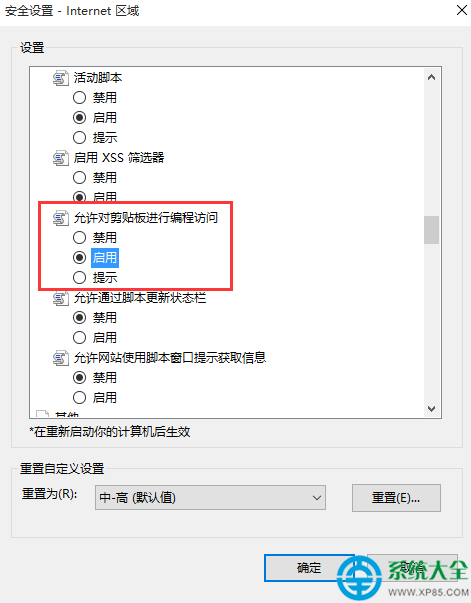471x603 pixels.
Task: Click the 允许通过脚本更新状态栏 script icon
Action: 61,298
